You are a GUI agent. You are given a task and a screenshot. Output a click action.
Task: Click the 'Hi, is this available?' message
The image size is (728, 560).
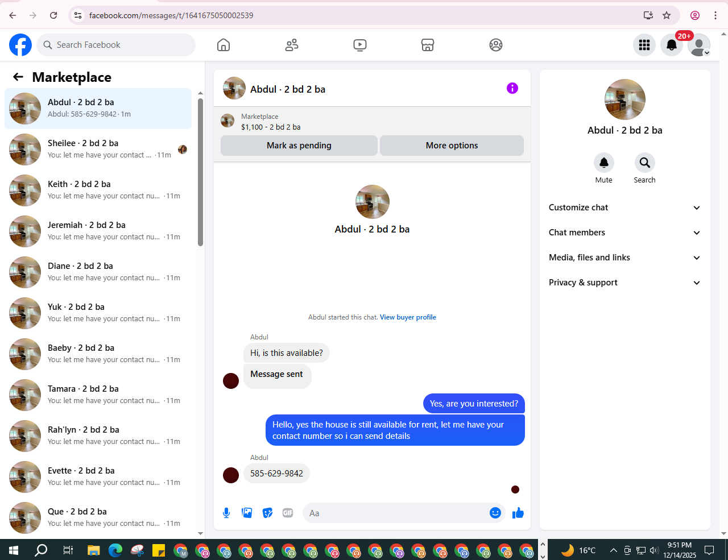(287, 353)
